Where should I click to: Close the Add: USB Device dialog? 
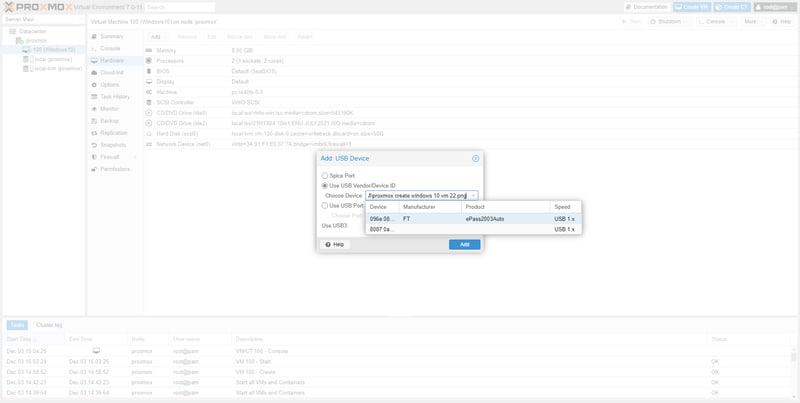click(475, 158)
